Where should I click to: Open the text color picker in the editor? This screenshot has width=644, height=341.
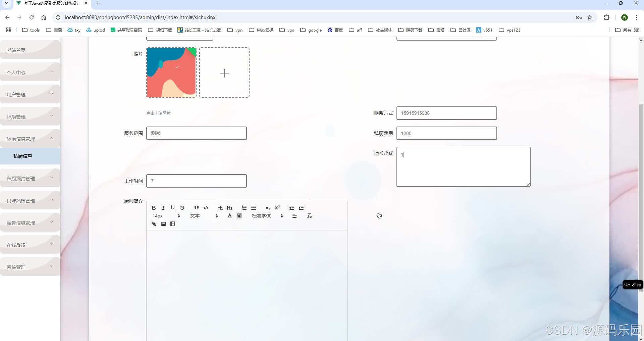click(229, 216)
